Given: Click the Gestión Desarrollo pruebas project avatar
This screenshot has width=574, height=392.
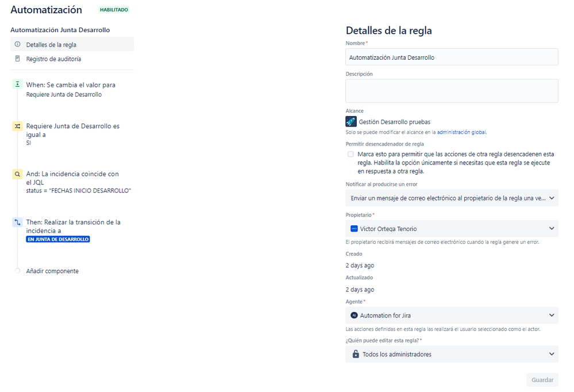Looking at the screenshot, I should 350,121.
